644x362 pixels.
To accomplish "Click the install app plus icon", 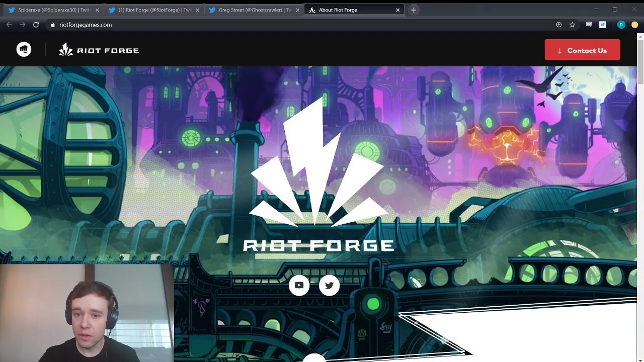I will click(x=558, y=25).
